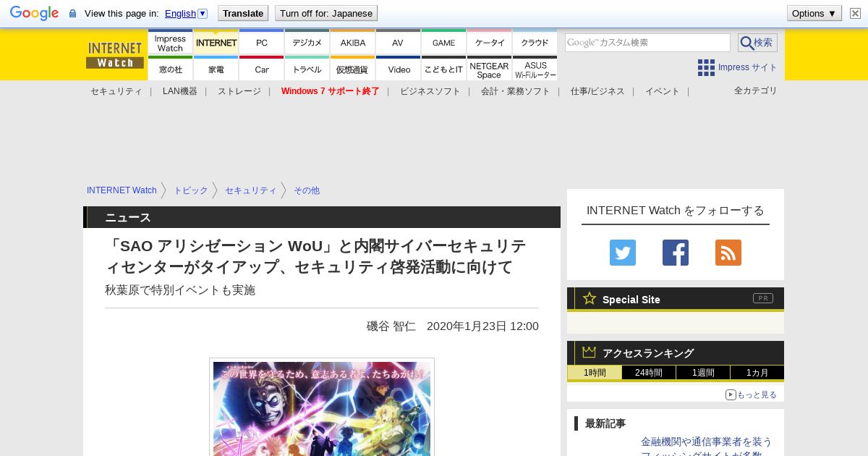
Task: Open the ケータイ nav tab
Action: (x=489, y=43)
